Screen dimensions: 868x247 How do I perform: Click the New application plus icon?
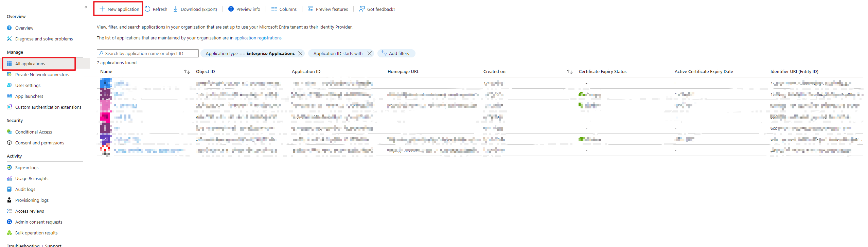coord(102,9)
